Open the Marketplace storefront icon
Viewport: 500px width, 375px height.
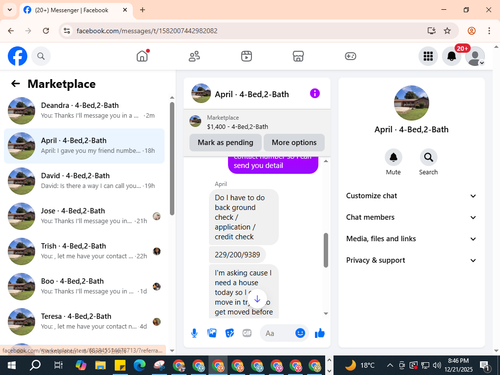pyautogui.click(x=298, y=56)
